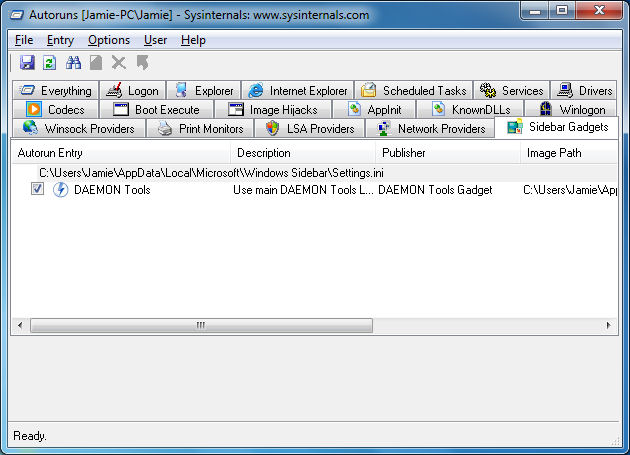This screenshot has width=630, height=455.
Task: Click the Jump to entry toolbar icon
Action: click(142, 63)
